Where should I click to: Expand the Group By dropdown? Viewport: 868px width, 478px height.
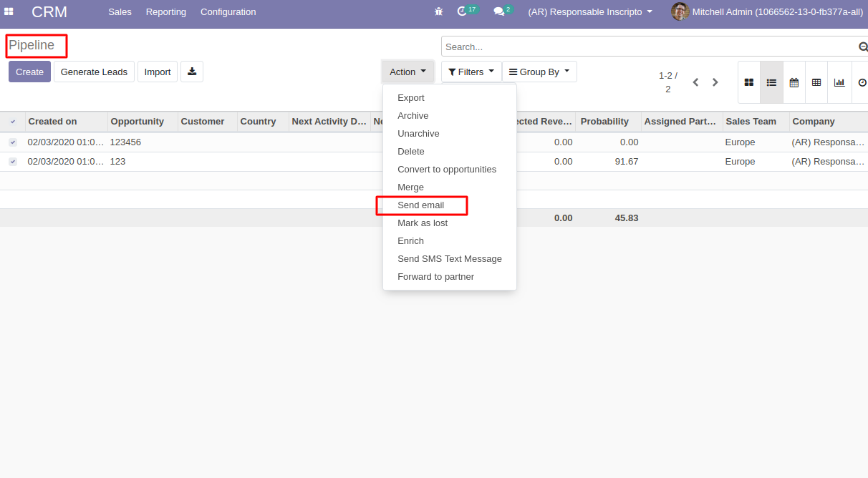539,72
